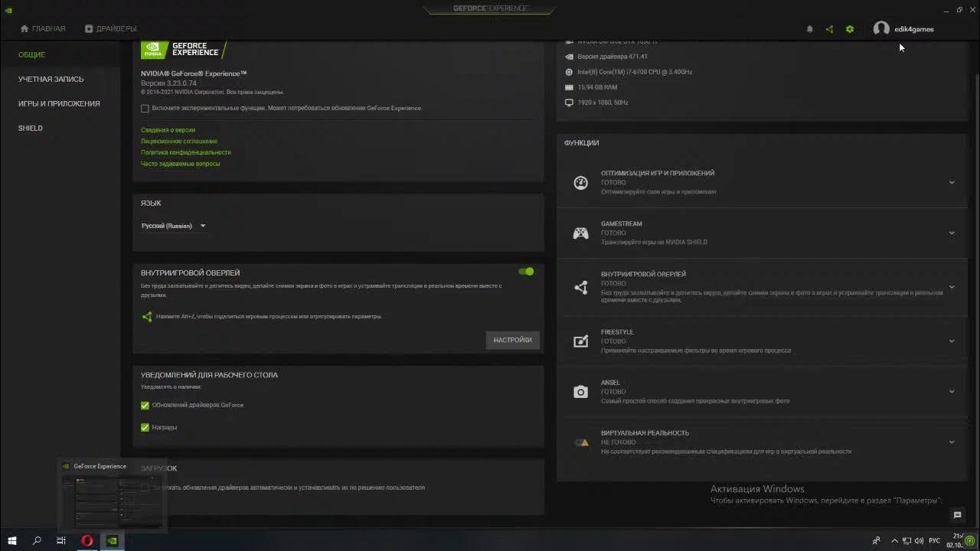Click the share icon in top bar

point(829,29)
